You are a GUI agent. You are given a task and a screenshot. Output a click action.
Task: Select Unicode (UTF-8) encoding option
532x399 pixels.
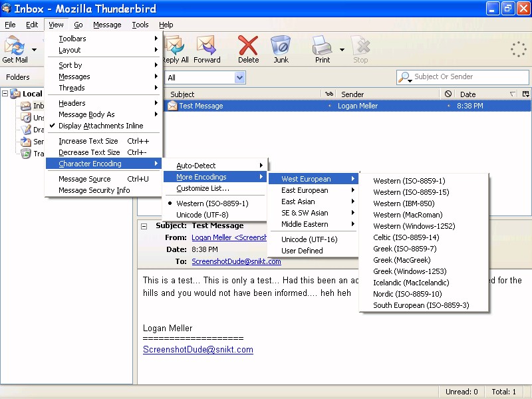[x=214, y=215]
